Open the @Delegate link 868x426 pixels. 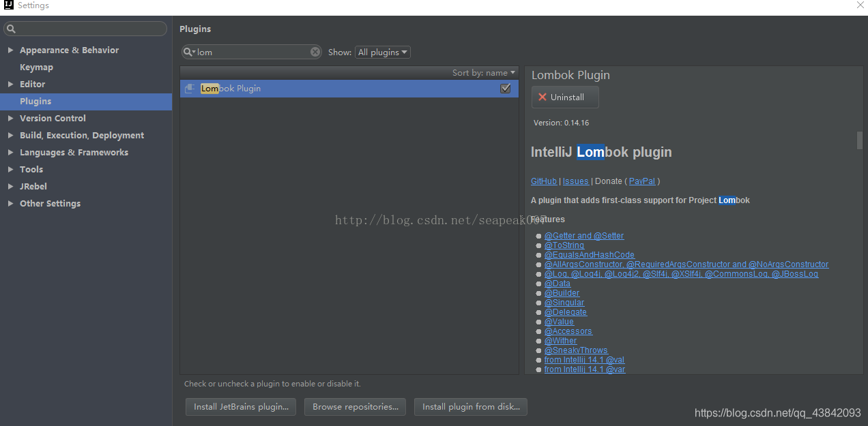click(x=566, y=312)
